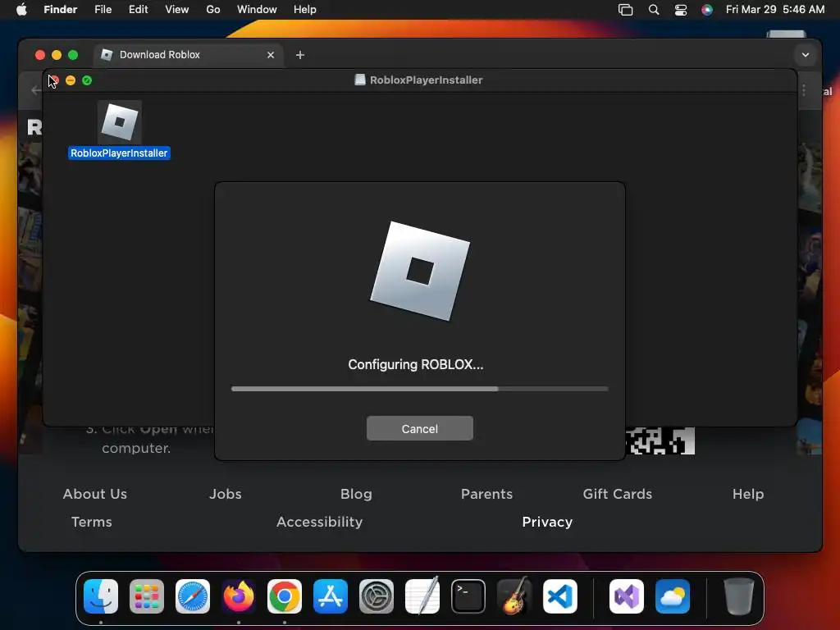Open Terminal from the Dock
Screen dimensions: 840x630
point(468,596)
